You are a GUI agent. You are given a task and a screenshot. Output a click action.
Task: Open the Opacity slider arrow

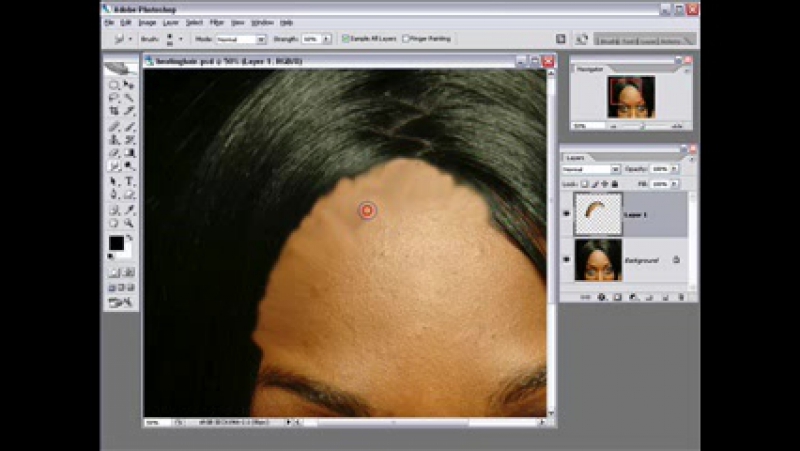tap(674, 169)
